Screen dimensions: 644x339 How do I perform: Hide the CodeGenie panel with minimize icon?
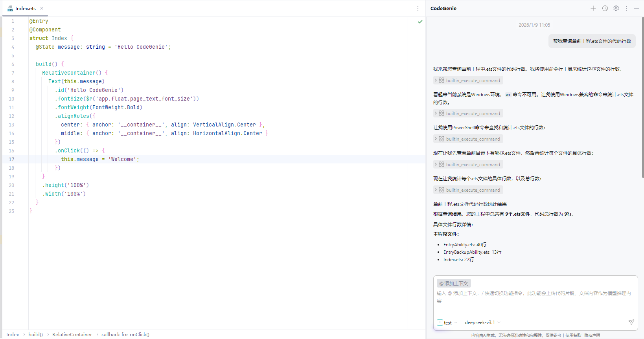[636, 8]
